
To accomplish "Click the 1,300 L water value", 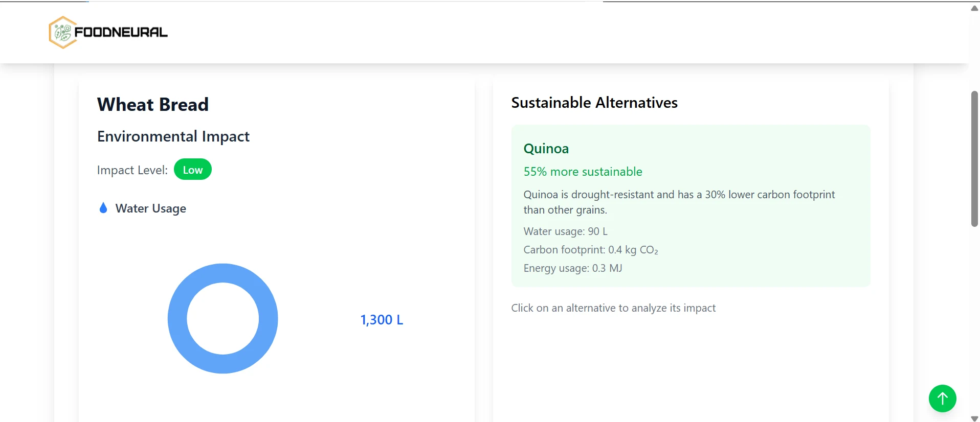I will (x=382, y=320).
